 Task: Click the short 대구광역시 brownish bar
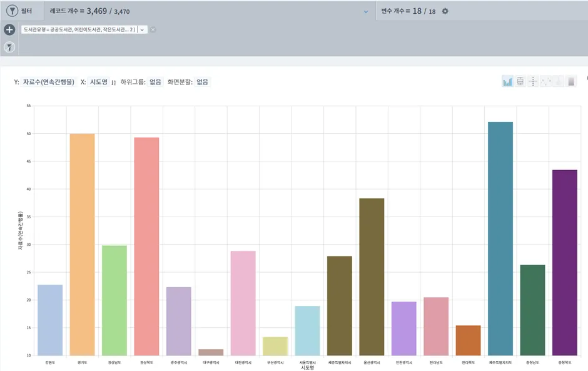pos(211,352)
